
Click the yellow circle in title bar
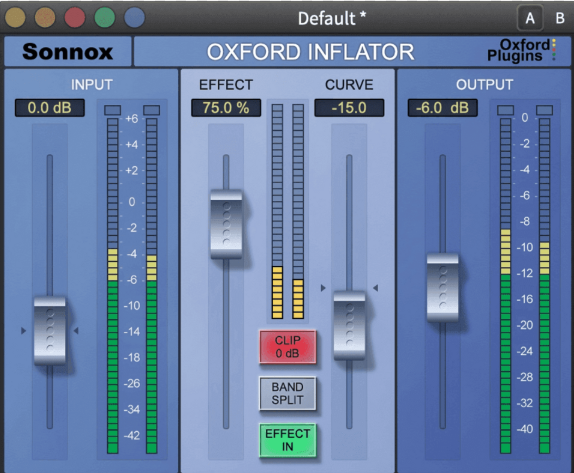(x=15, y=17)
